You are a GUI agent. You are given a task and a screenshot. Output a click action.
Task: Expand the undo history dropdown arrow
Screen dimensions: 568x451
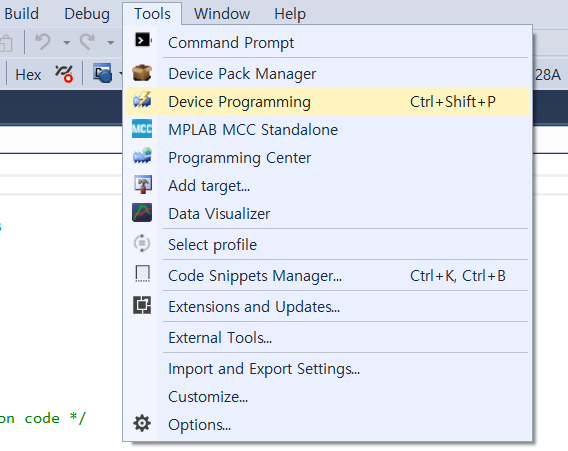point(66,43)
